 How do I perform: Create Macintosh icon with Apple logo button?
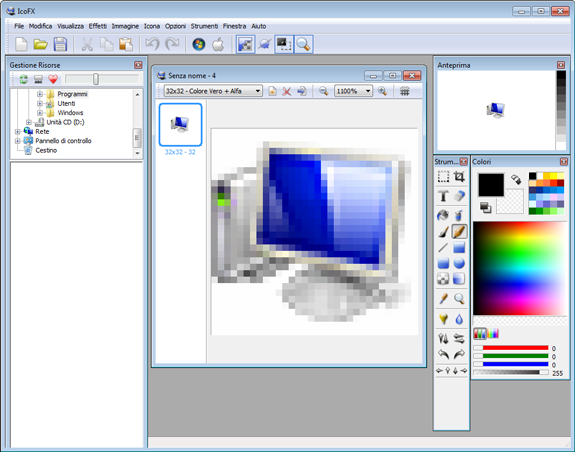click(218, 44)
